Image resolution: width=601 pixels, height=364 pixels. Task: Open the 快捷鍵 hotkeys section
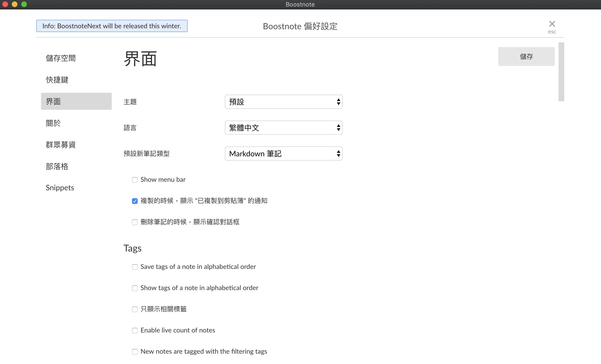pyautogui.click(x=57, y=80)
